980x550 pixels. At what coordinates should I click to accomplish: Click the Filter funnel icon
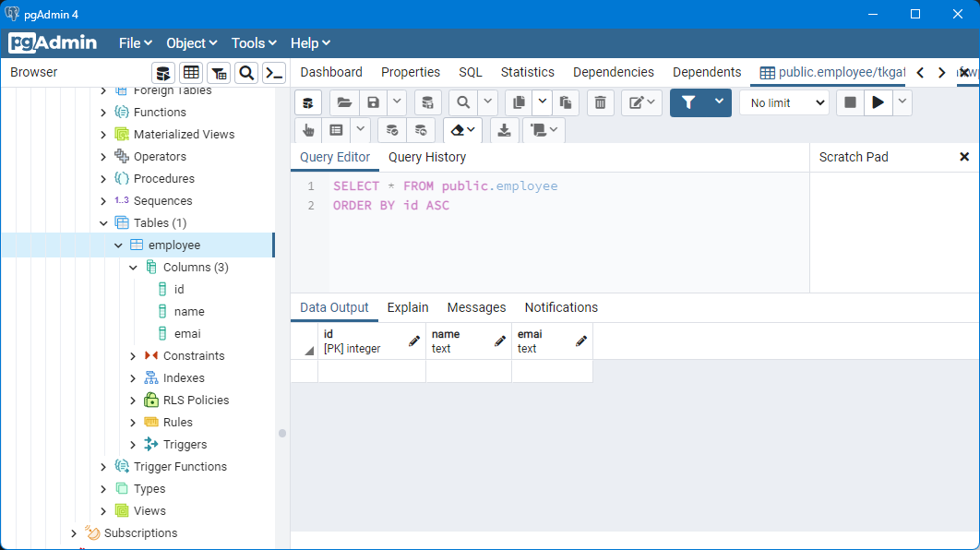coord(688,102)
